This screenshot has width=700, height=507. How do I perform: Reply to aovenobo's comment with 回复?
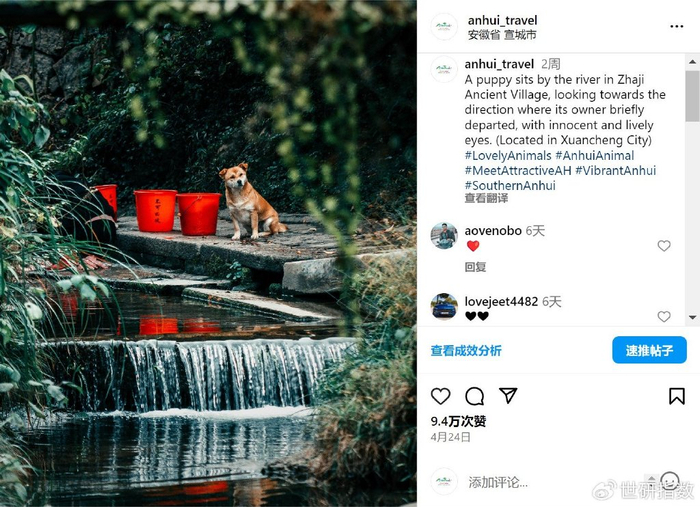pyautogui.click(x=475, y=267)
